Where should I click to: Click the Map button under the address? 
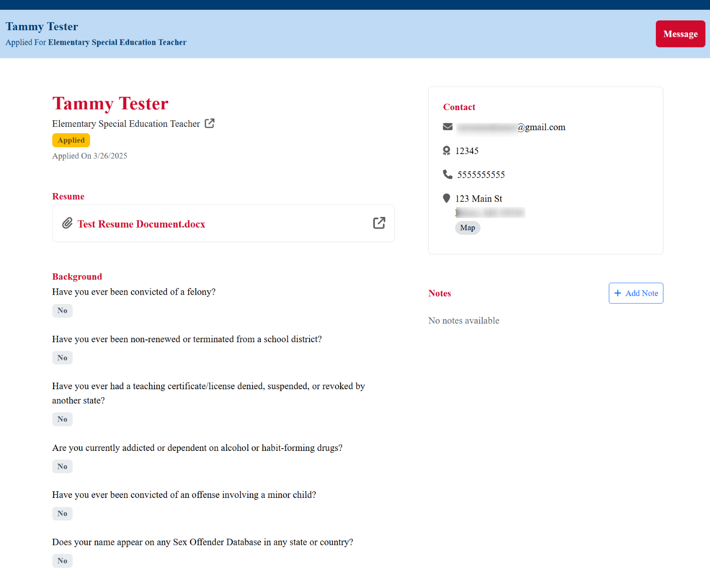(x=467, y=228)
